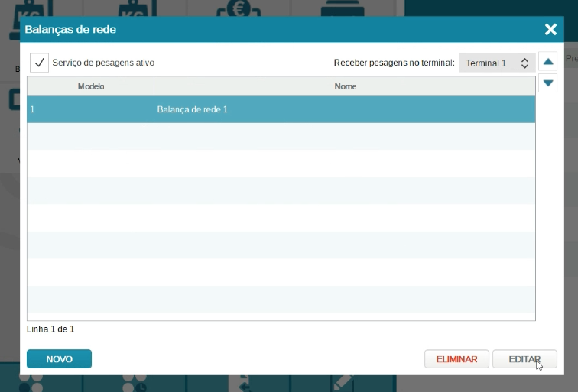
Task: Click the pencil icon in bottom bar
Action: 342,384
